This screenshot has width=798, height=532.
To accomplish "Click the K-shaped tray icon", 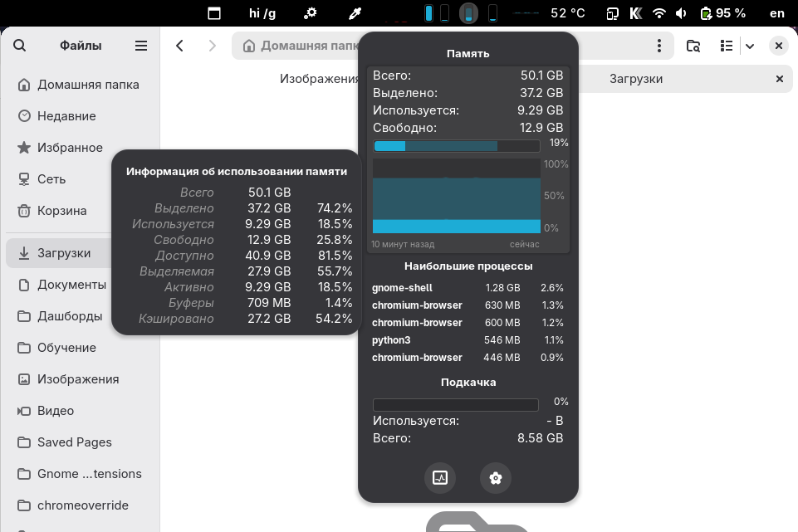I will click(635, 13).
